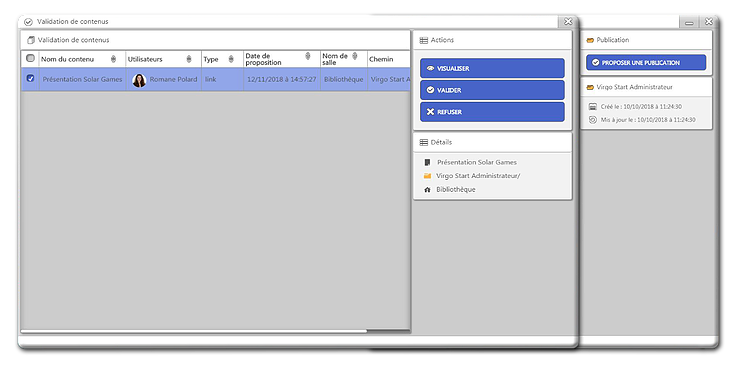
Task: Click PROPOSER UNE PUBLICATION in the back window
Action: (x=646, y=62)
